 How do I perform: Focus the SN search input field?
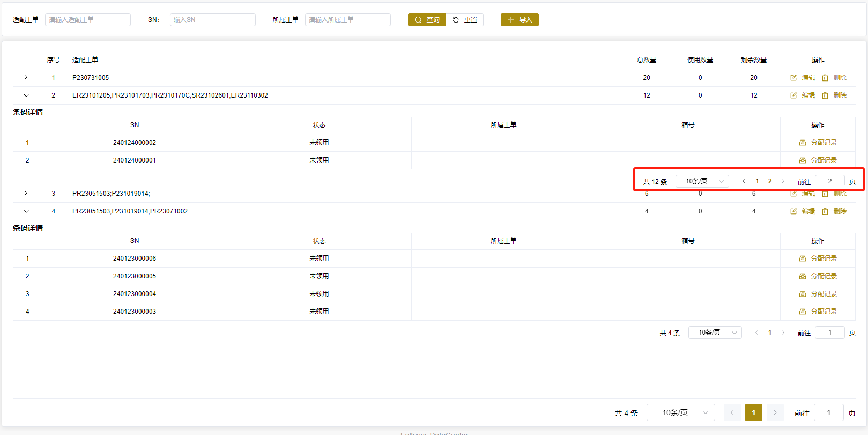[213, 20]
